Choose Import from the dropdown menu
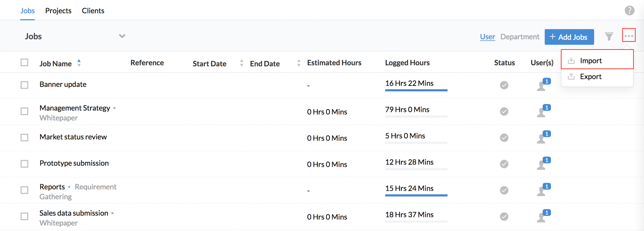The image size is (644, 231). (591, 61)
